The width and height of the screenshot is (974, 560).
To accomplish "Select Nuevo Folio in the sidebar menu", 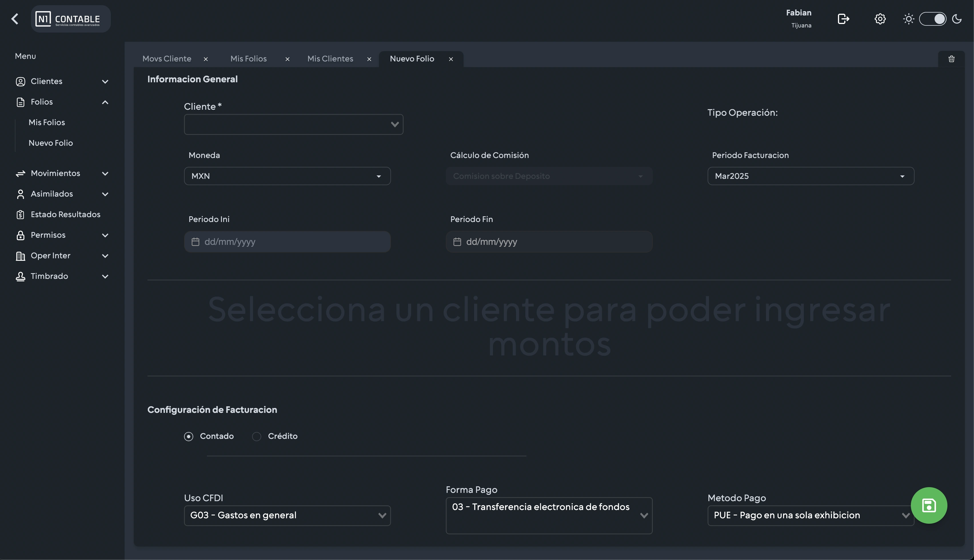I will (50, 143).
